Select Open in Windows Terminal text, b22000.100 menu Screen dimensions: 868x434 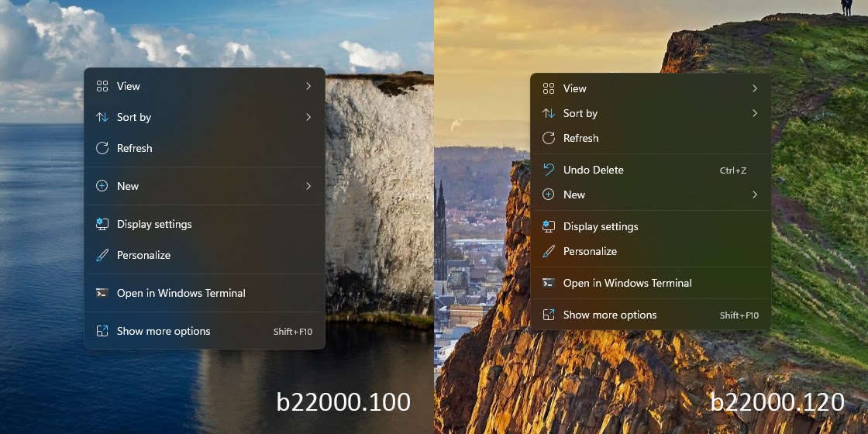pos(181,293)
